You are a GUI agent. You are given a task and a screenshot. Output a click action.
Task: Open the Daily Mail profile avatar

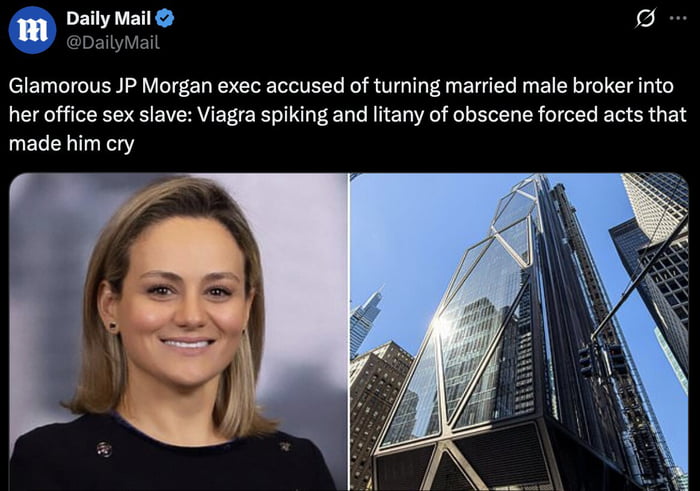tap(32, 29)
